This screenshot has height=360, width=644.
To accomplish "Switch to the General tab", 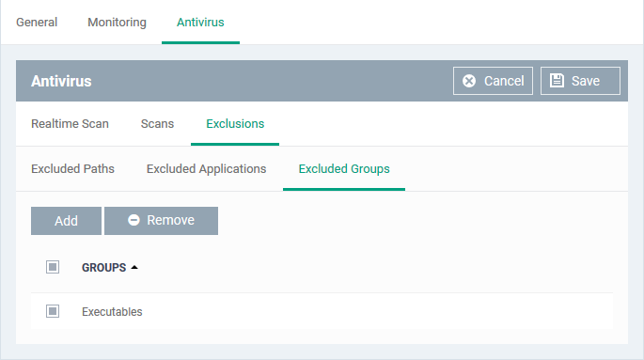I will coord(37,23).
